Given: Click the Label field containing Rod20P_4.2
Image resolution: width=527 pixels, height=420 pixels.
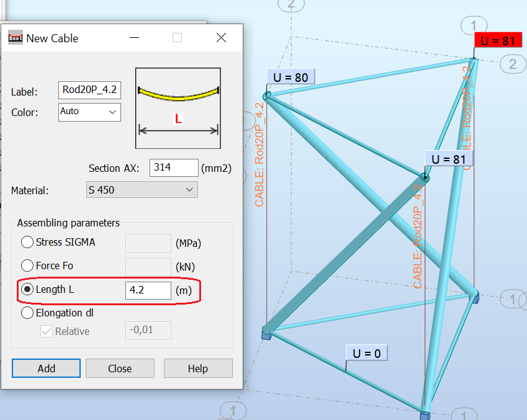Looking at the screenshot, I should 89,90.
